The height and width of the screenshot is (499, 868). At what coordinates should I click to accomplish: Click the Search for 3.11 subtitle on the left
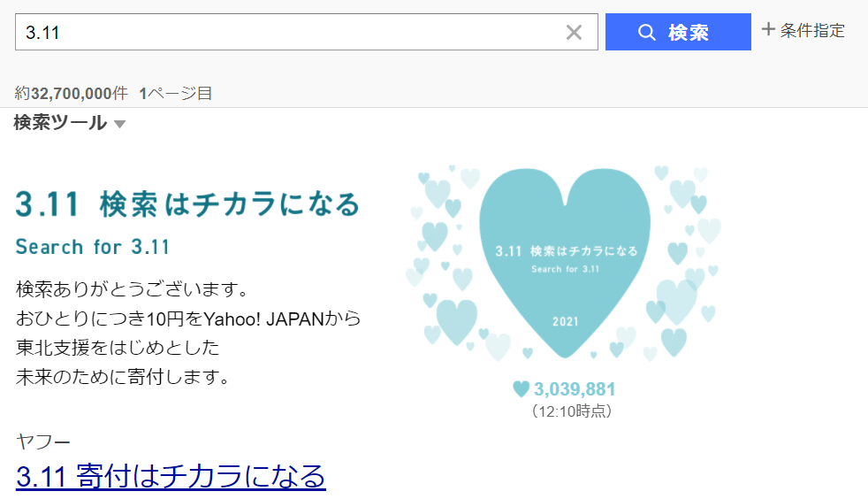(x=93, y=247)
